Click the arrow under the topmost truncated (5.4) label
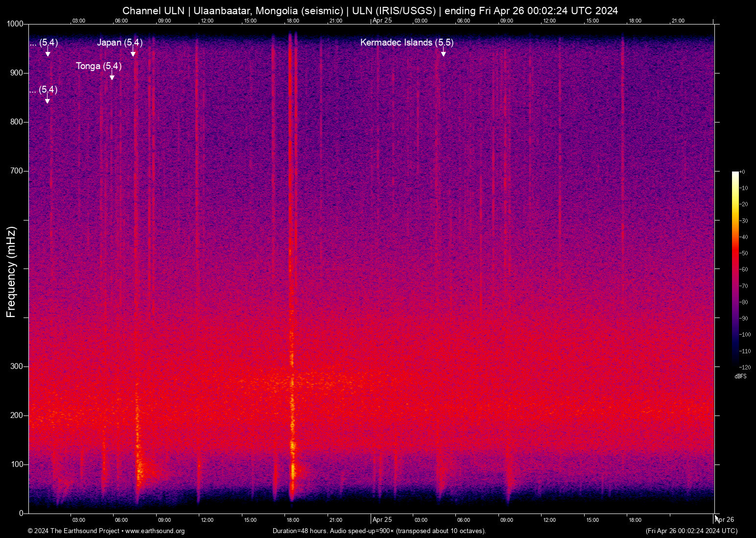 pos(47,53)
